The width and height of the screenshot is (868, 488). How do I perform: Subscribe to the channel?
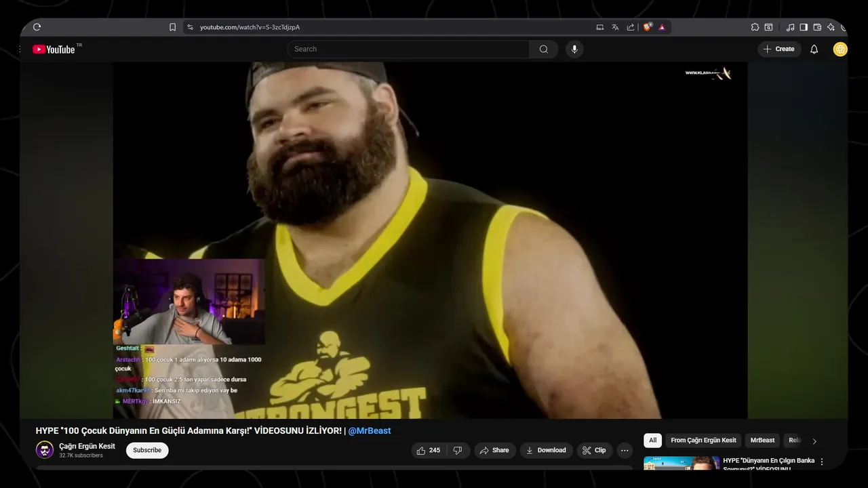147,450
